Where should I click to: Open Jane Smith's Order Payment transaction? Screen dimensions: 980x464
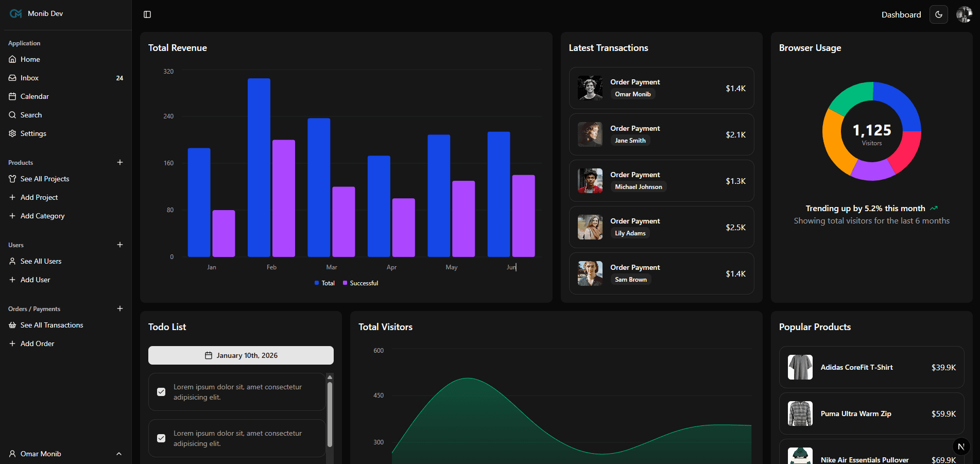click(x=662, y=134)
